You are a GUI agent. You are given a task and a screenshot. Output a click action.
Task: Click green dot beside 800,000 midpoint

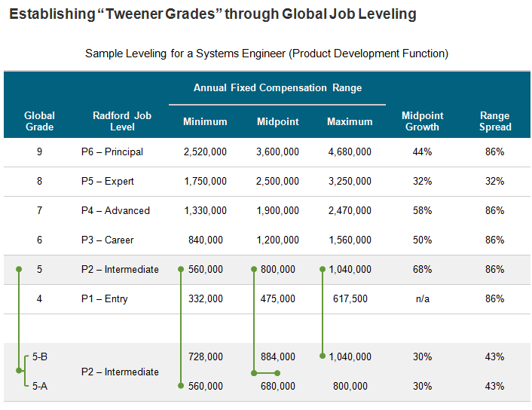[x=254, y=269]
